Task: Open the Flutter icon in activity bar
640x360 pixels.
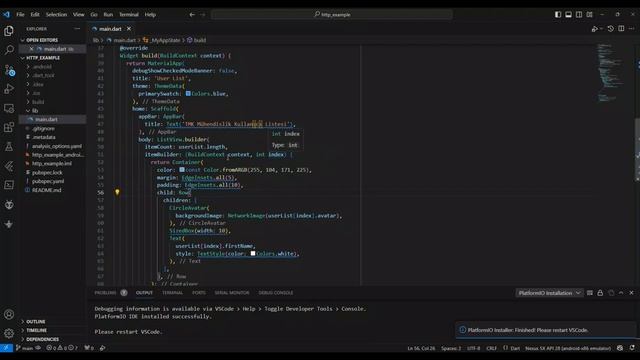Action: (9, 166)
